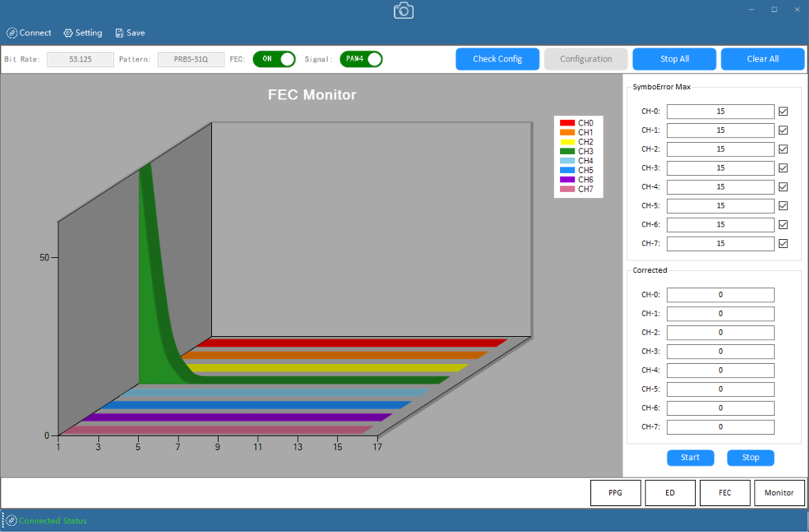Image resolution: width=809 pixels, height=532 pixels.
Task: Open the Monitor tab
Action: pyautogui.click(x=779, y=493)
